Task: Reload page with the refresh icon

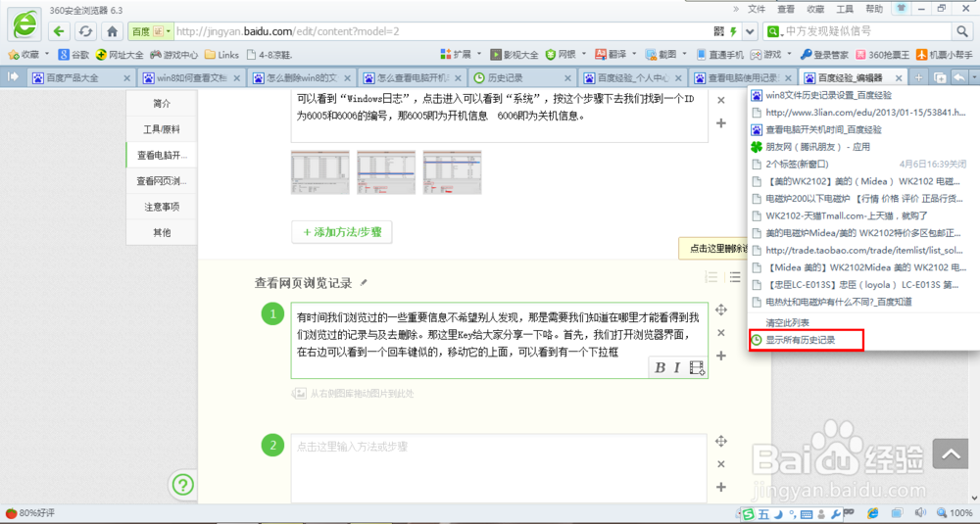Action: pos(85,31)
